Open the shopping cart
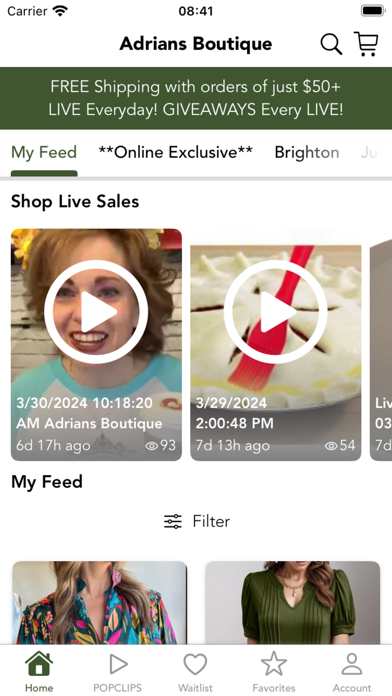 [366, 44]
